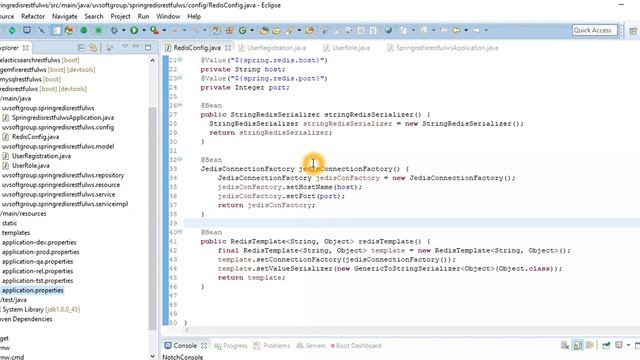Click the globe web browser toolbar icon

pyautogui.click(x=388, y=30)
